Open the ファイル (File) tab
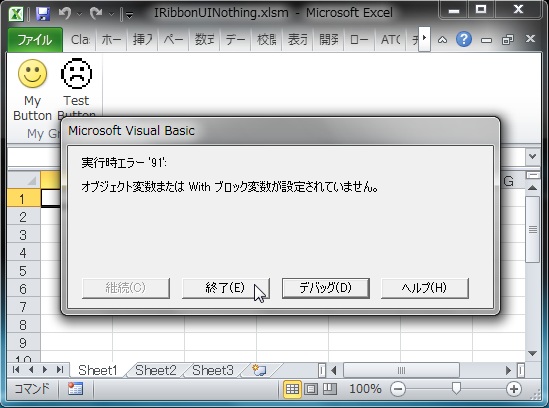 [35, 40]
